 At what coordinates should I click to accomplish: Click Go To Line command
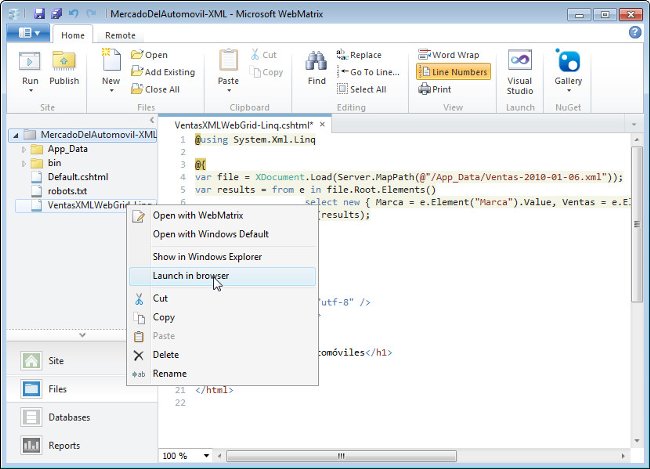tap(368, 72)
